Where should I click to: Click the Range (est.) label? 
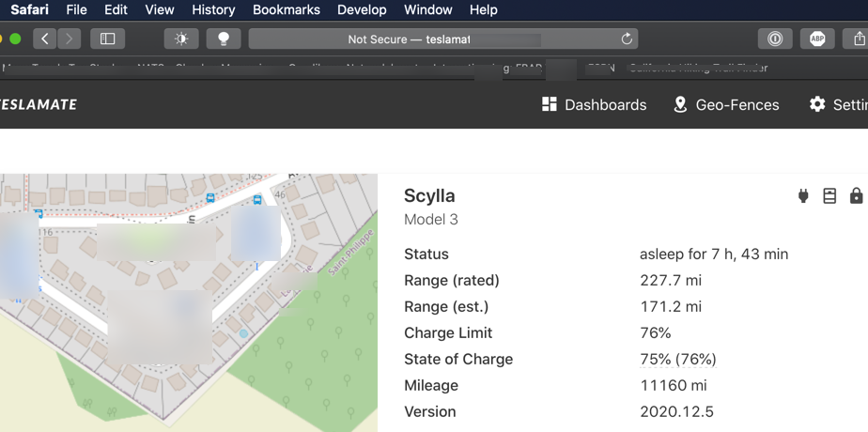click(446, 306)
